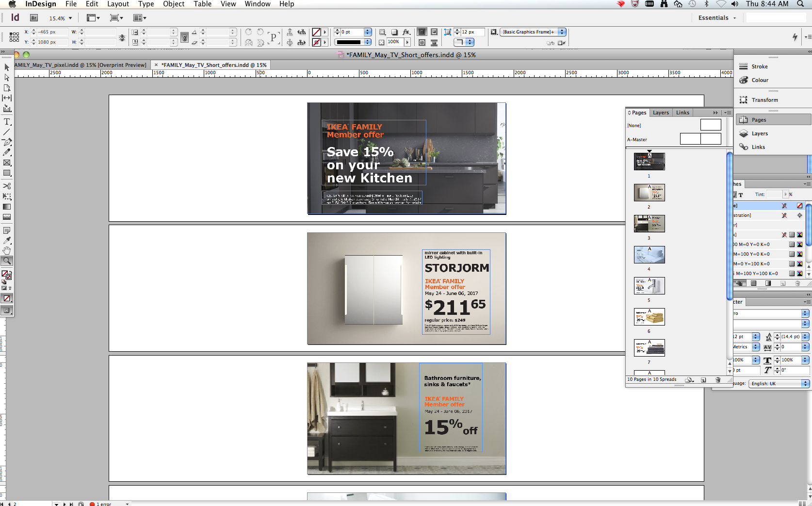The image size is (812, 506).
Task: Select the Gradient Swatch tool
Action: (x=7, y=207)
